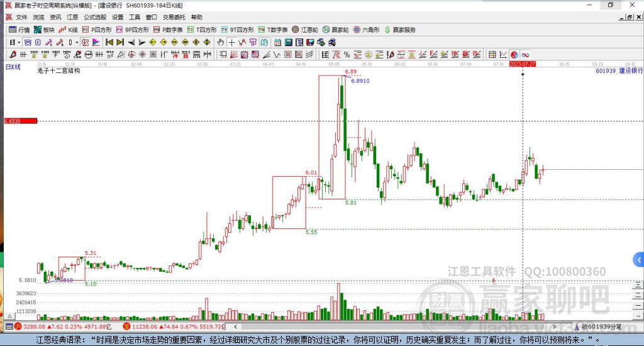Click the 日K线 label
This screenshot has width=644, height=346.
pos(13,67)
